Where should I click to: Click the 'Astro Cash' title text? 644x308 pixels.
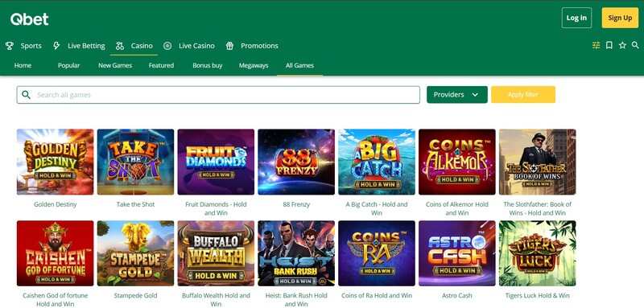pyautogui.click(x=457, y=295)
